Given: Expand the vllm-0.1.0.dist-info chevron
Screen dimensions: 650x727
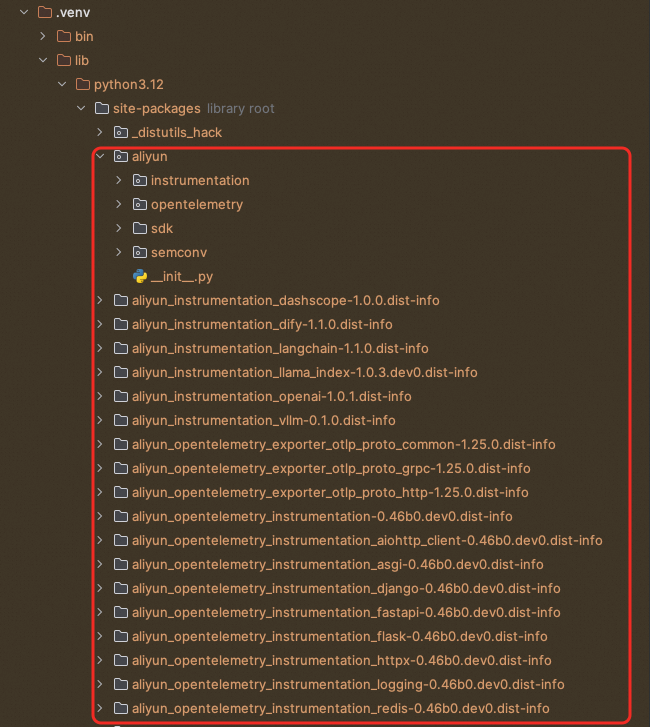Looking at the screenshot, I should pyautogui.click(x=100, y=421).
